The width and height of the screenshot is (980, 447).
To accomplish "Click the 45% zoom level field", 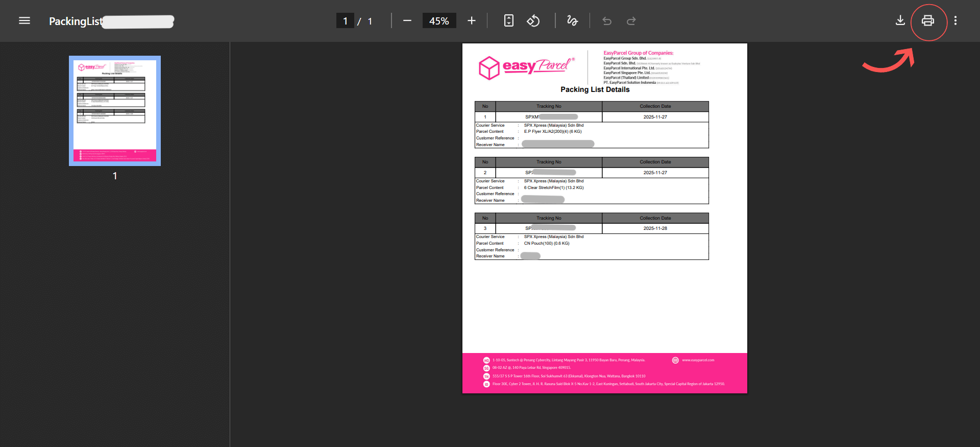I will pyautogui.click(x=439, y=21).
